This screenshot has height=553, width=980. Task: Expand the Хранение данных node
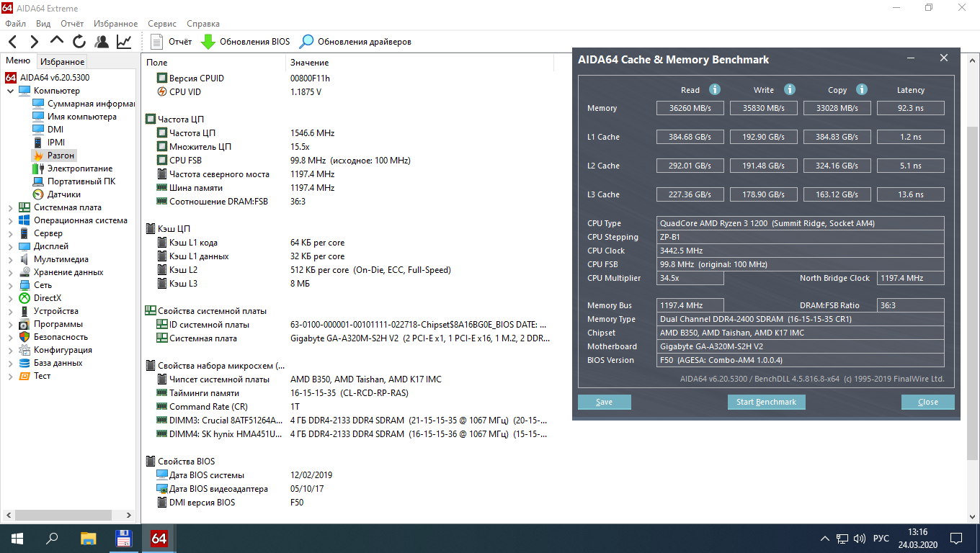pyautogui.click(x=10, y=272)
